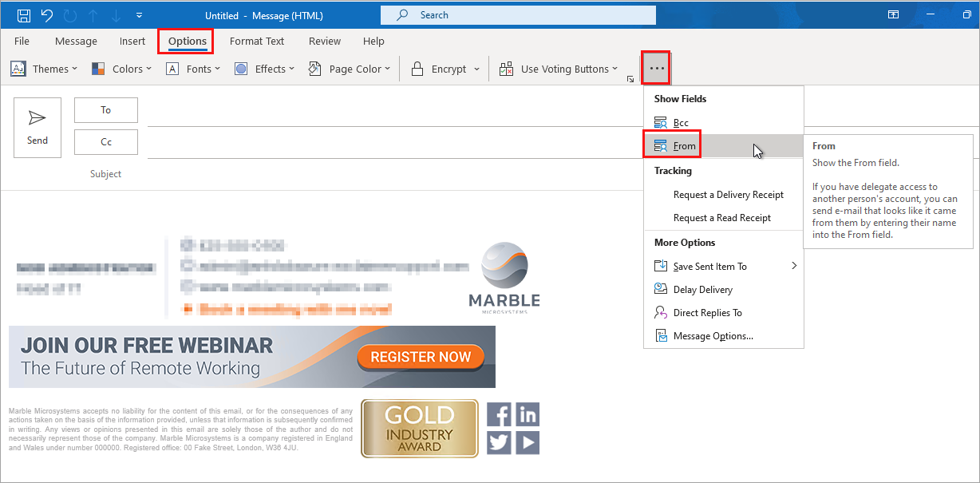This screenshot has width=980, height=483.
Task: Click the LinkedIn icon in signature
Action: pos(527,415)
